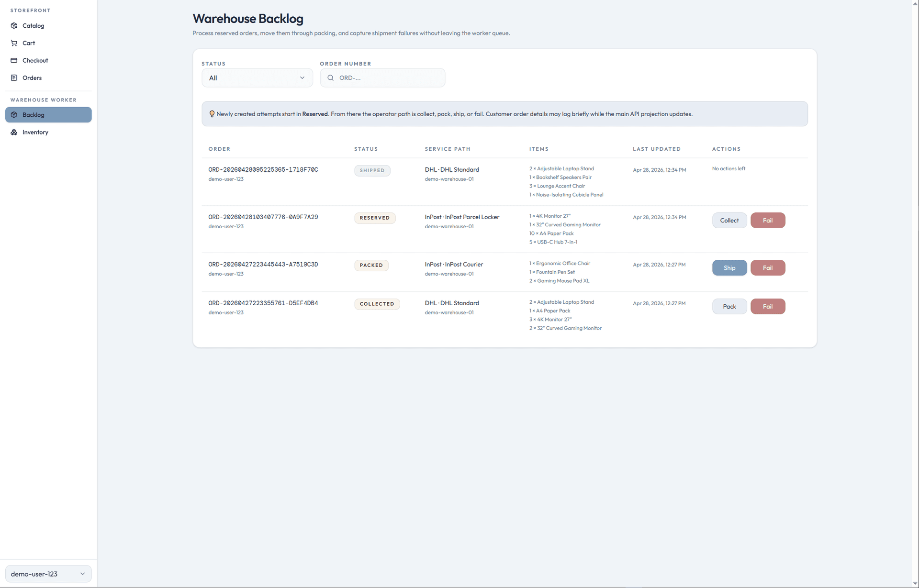Ship the packed InPost Courier order
Image resolution: width=919 pixels, height=588 pixels.
point(729,267)
